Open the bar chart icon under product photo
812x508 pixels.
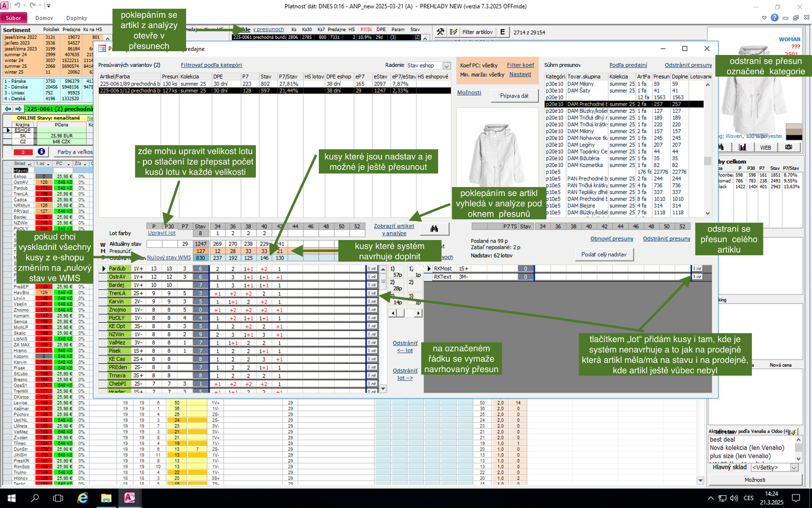click(742, 147)
